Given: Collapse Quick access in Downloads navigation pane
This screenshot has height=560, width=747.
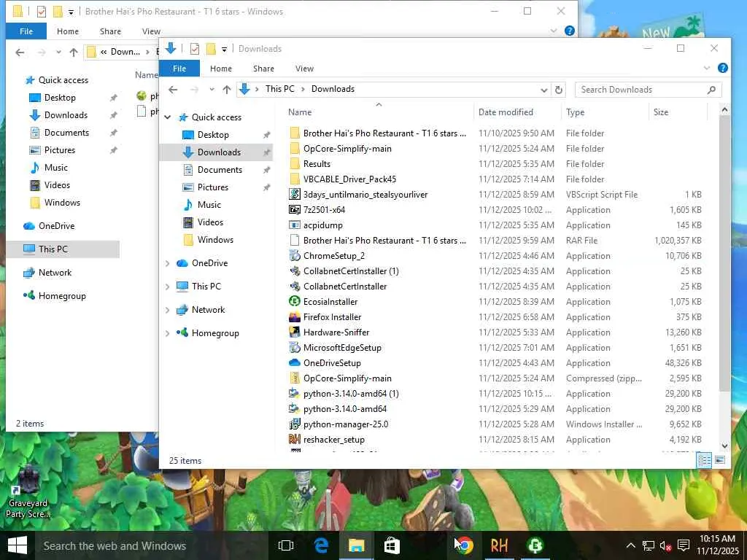Looking at the screenshot, I should [x=168, y=117].
